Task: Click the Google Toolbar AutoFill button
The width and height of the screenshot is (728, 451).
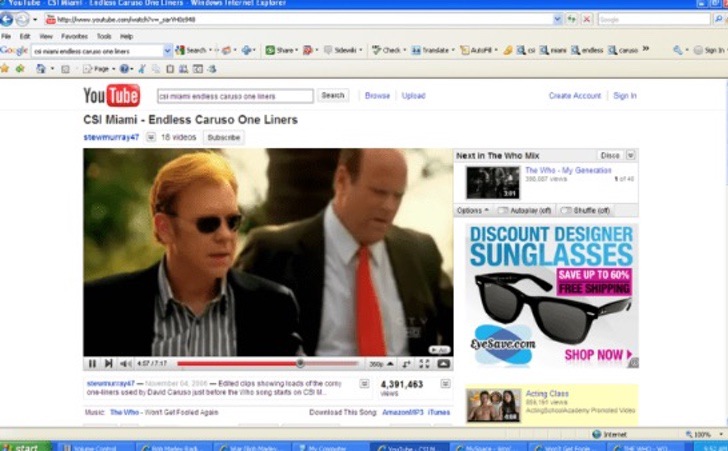Action: coord(476,50)
